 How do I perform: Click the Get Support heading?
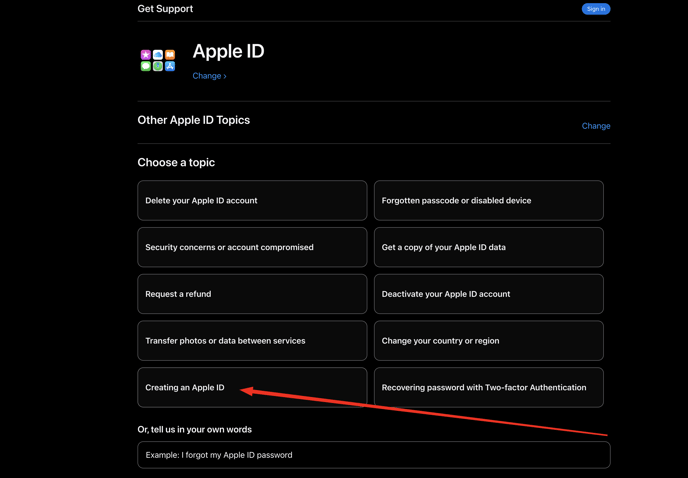(x=165, y=9)
